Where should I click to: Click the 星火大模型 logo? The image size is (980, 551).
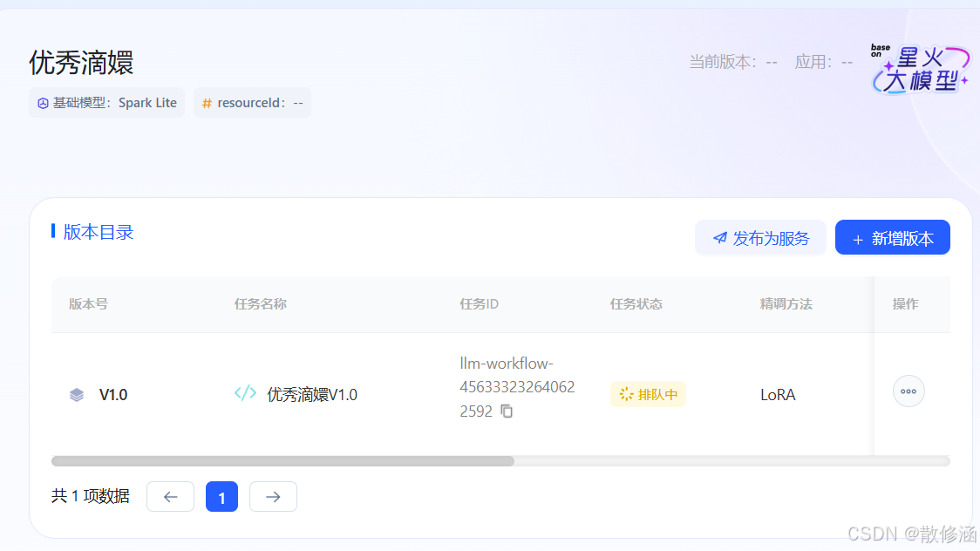(921, 68)
